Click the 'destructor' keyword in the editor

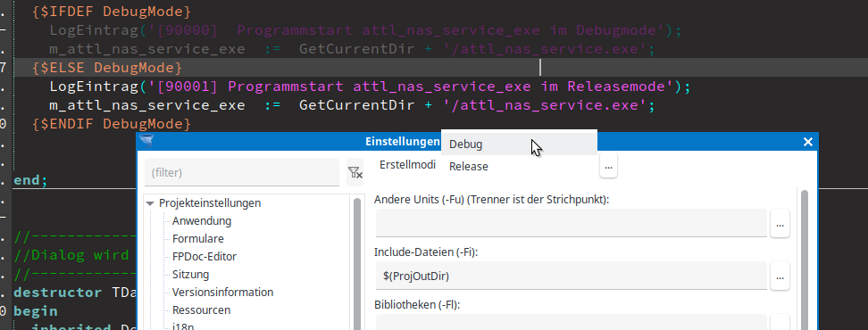pos(57,293)
